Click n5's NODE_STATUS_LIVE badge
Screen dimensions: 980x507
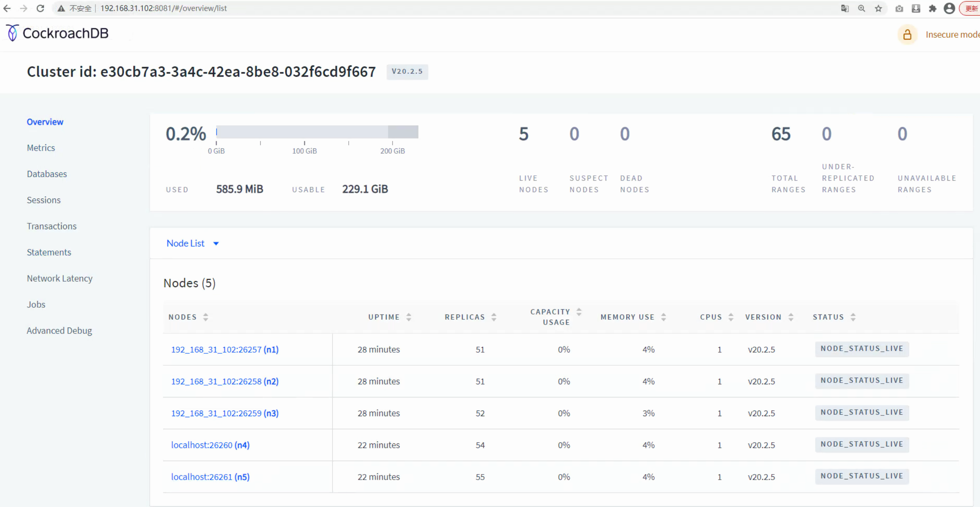coord(862,477)
